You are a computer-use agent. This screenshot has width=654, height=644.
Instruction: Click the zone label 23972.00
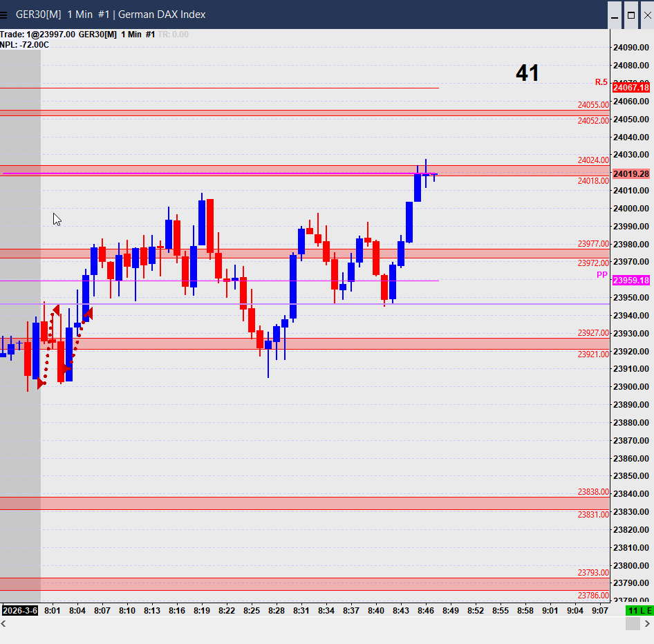click(x=593, y=263)
